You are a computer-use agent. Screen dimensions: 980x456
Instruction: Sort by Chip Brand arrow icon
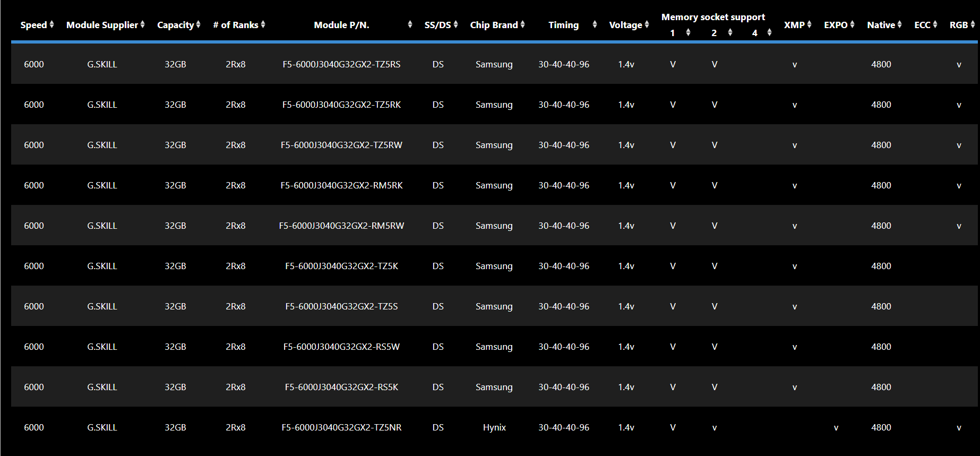522,24
